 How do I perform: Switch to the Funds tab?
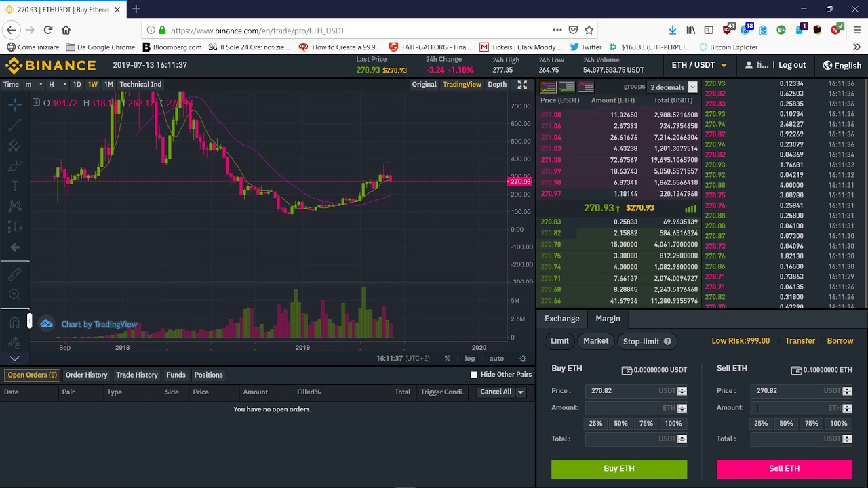[176, 375]
